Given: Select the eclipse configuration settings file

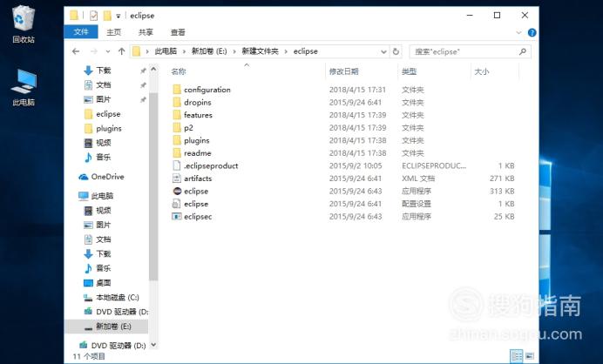Looking at the screenshot, I should [196, 204].
